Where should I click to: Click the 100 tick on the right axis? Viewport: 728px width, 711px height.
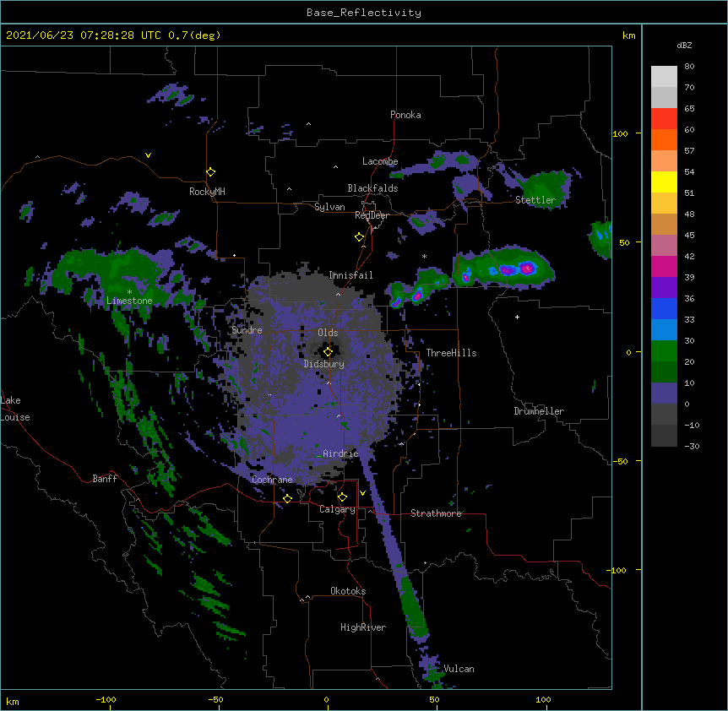[620, 133]
